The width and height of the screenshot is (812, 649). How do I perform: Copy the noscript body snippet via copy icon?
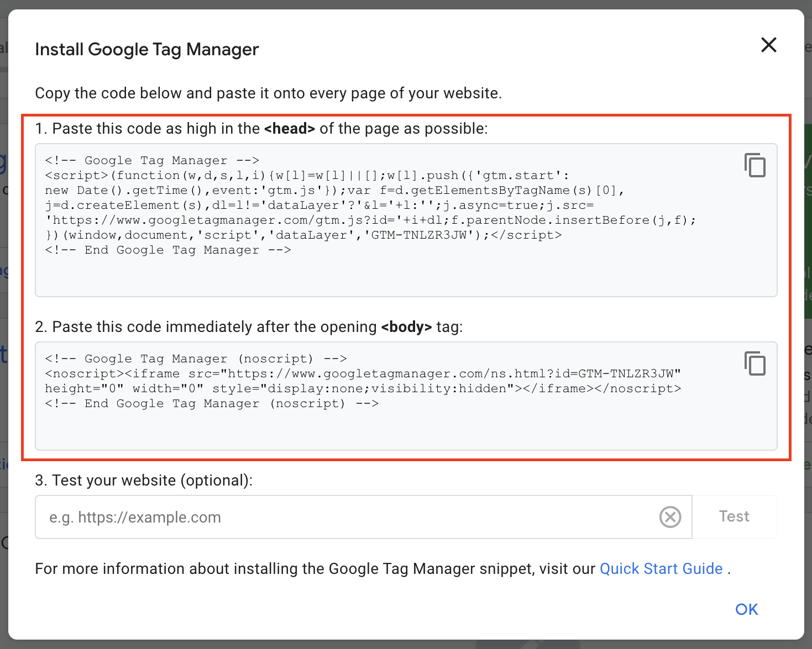[x=755, y=363]
